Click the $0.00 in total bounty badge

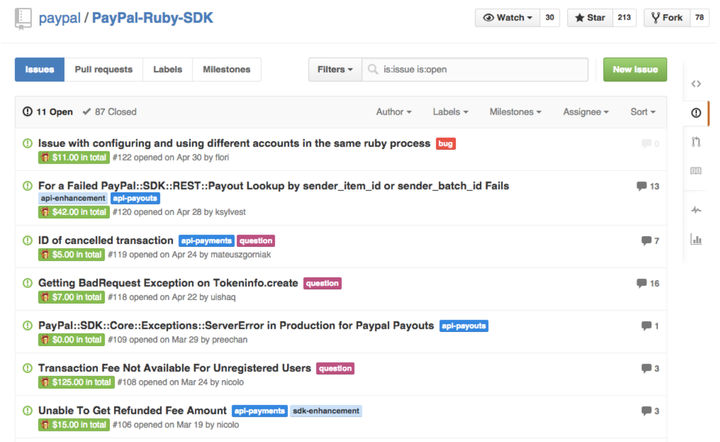[x=72, y=340]
